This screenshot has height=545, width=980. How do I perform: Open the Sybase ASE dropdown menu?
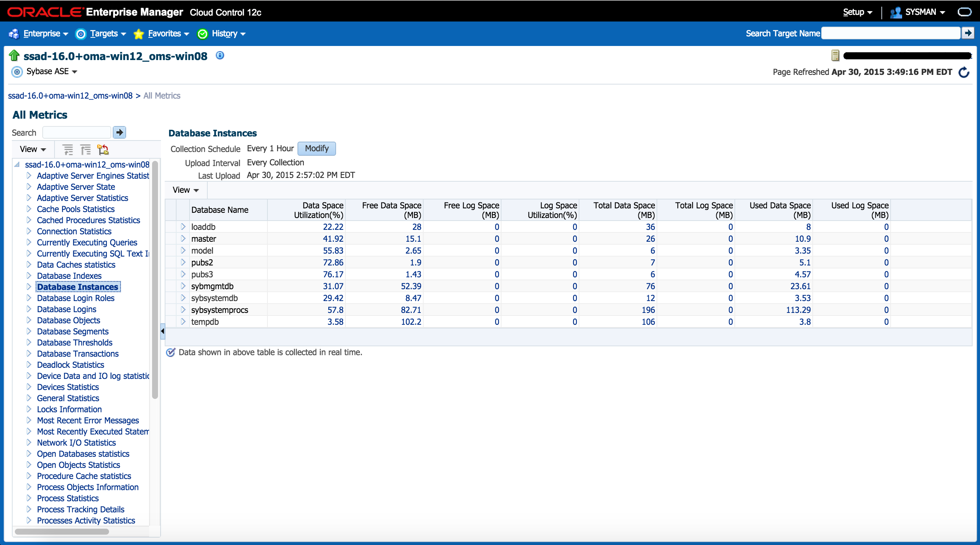(x=51, y=72)
